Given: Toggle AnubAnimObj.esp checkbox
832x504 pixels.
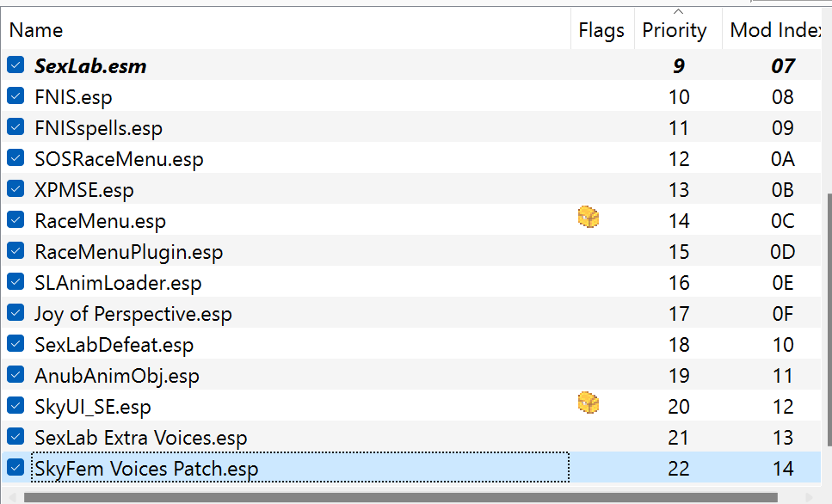Looking at the screenshot, I should (x=16, y=374).
